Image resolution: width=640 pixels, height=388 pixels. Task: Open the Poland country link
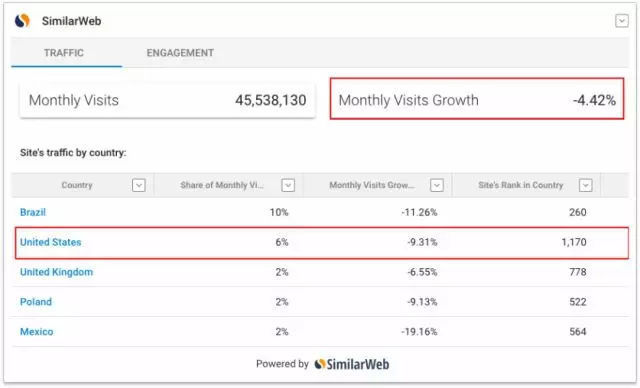tap(36, 302)
